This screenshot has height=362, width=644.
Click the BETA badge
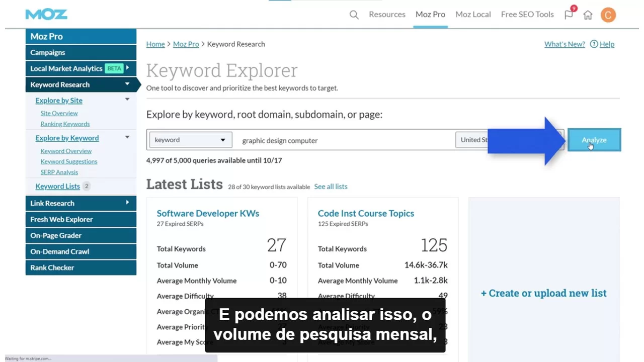(x=114, y=68)
